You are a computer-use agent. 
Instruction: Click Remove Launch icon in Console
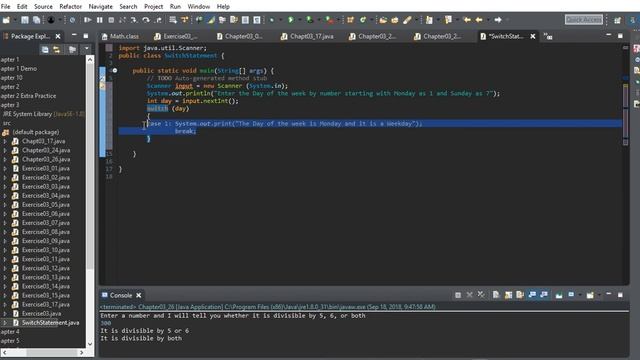click(469, 295)
